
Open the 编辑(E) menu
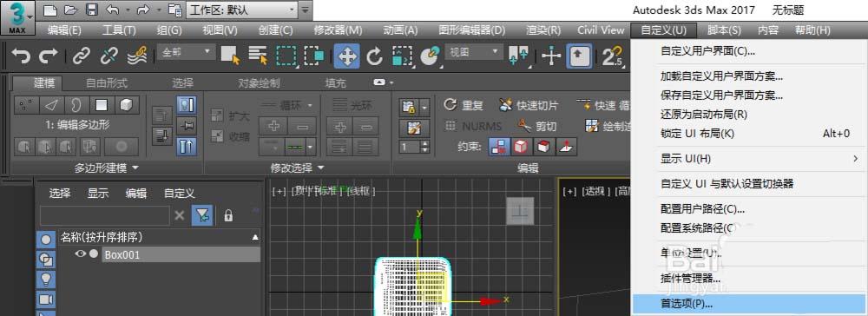tap(64, 30)
